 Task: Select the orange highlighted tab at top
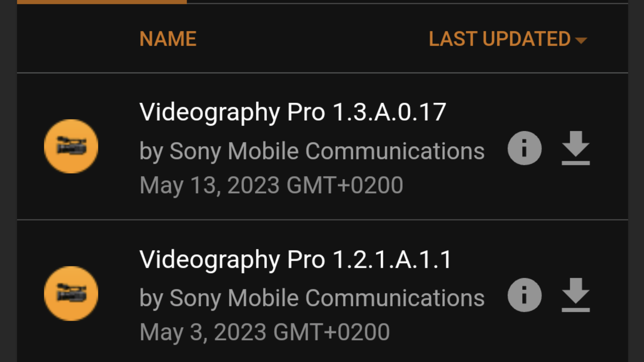(x=102, y=2)
